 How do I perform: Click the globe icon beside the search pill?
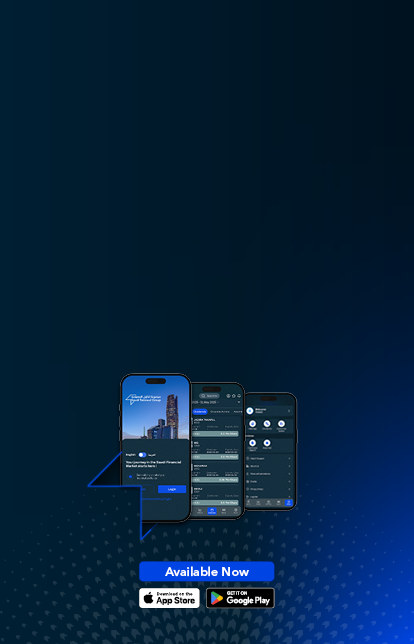[x=228, y=396]
